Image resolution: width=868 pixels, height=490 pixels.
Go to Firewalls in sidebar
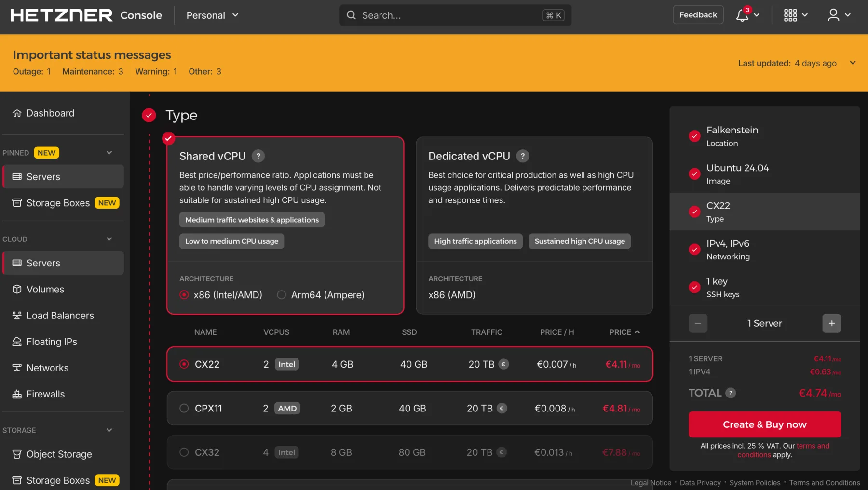tap(45, 394)
